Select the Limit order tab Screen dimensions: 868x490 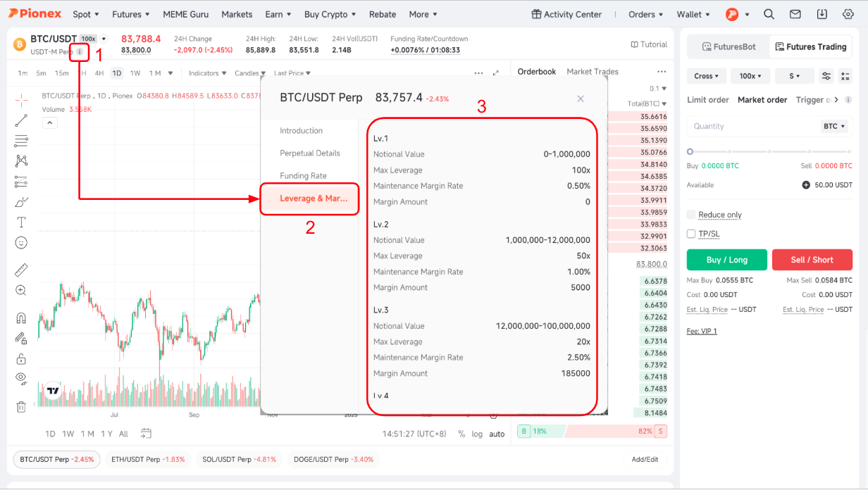point(708,100)
